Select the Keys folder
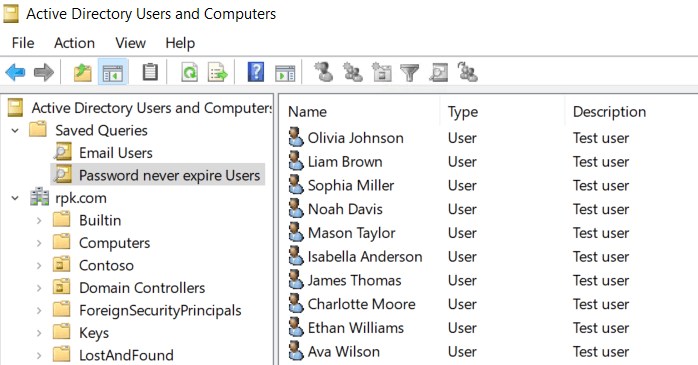The height and width of the screenshot is (365, 698). pos(94,333)
